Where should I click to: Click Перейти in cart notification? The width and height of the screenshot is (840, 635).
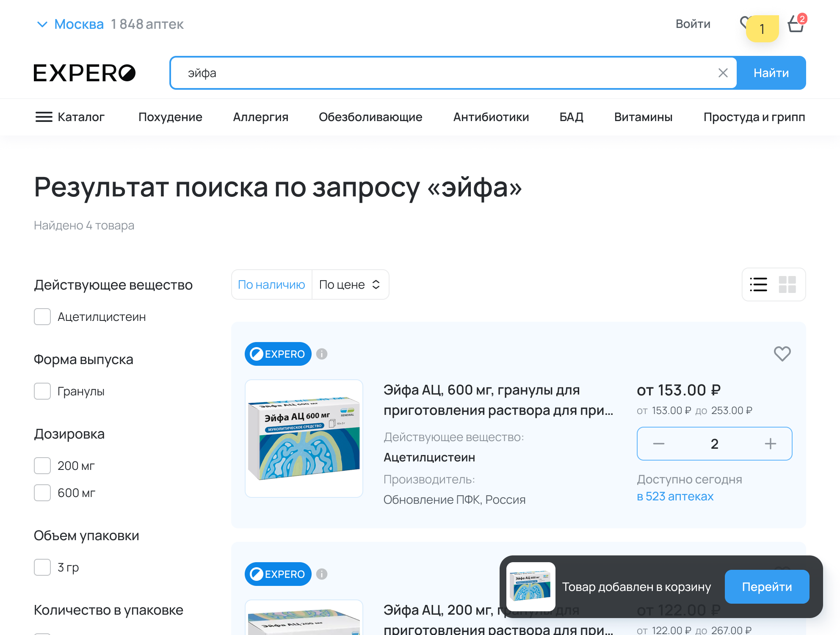pos(767,587)
